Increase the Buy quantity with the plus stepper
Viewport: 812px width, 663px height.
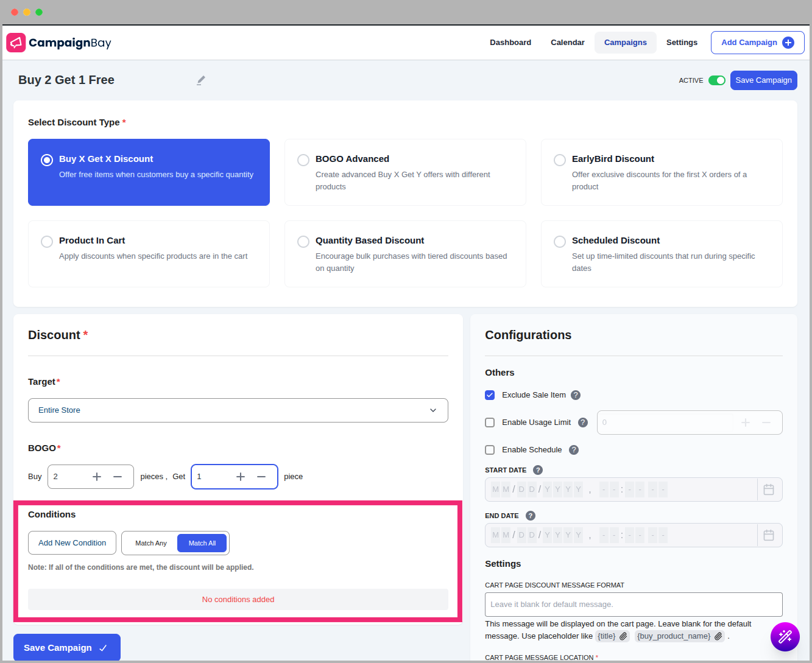(x=96, y=477)
